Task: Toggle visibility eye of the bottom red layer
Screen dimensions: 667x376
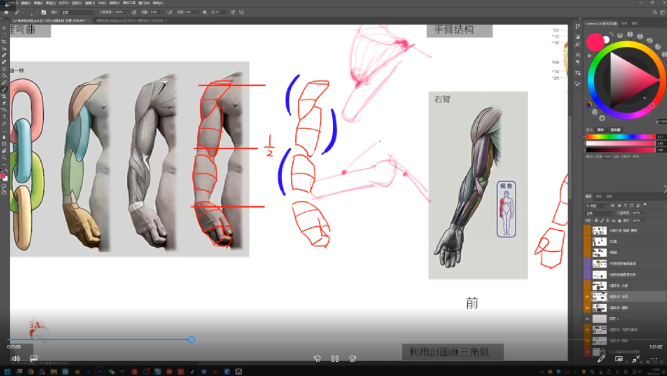Action: 587,352
